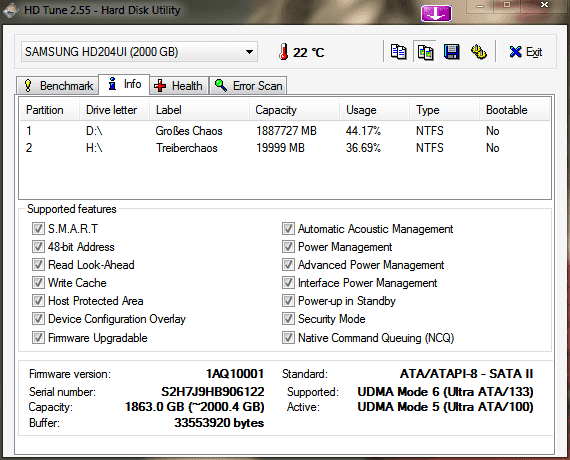
Task: Click the copy screenshot to clipboard icon
Action: (425, 52)
